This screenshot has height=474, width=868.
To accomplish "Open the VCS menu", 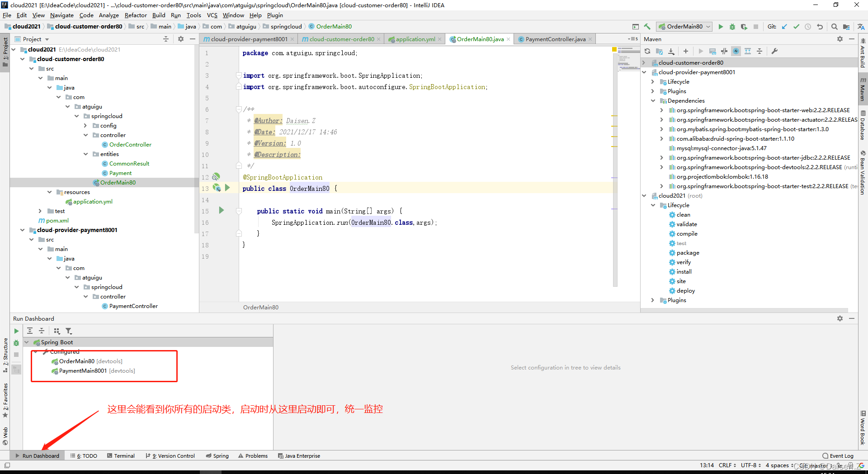I will coord(212,15).
